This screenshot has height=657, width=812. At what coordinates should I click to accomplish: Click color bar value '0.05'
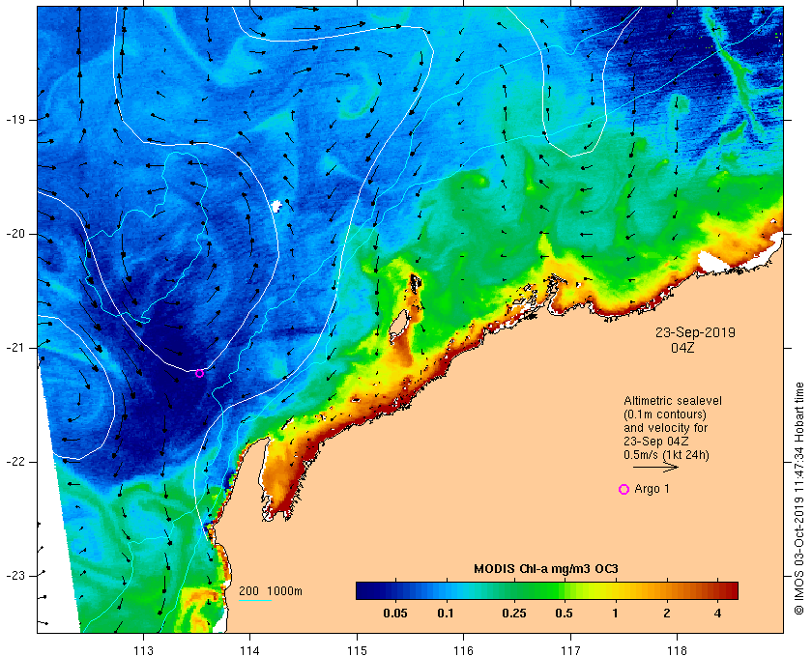(x=395, y=614)
